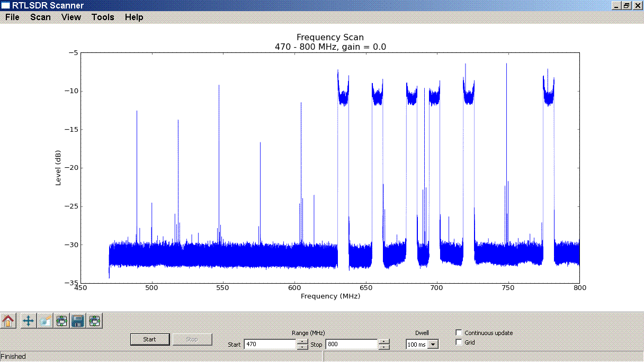Image resolution: width=644 pixels, height=362 pixels.
Task: Click the 'Level (dB)' axis label
Action: pyautogui.click(x=58, y=168)
